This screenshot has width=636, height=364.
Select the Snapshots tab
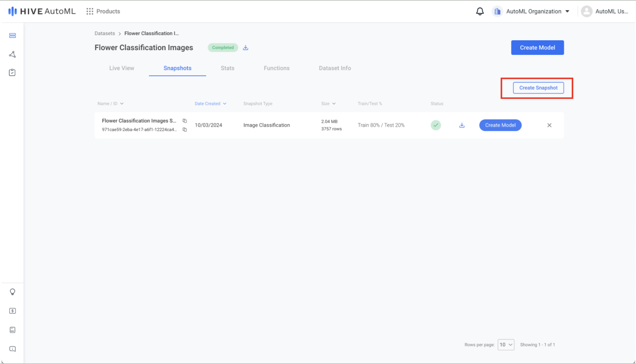pyautogui.click(x=177, y=68)
